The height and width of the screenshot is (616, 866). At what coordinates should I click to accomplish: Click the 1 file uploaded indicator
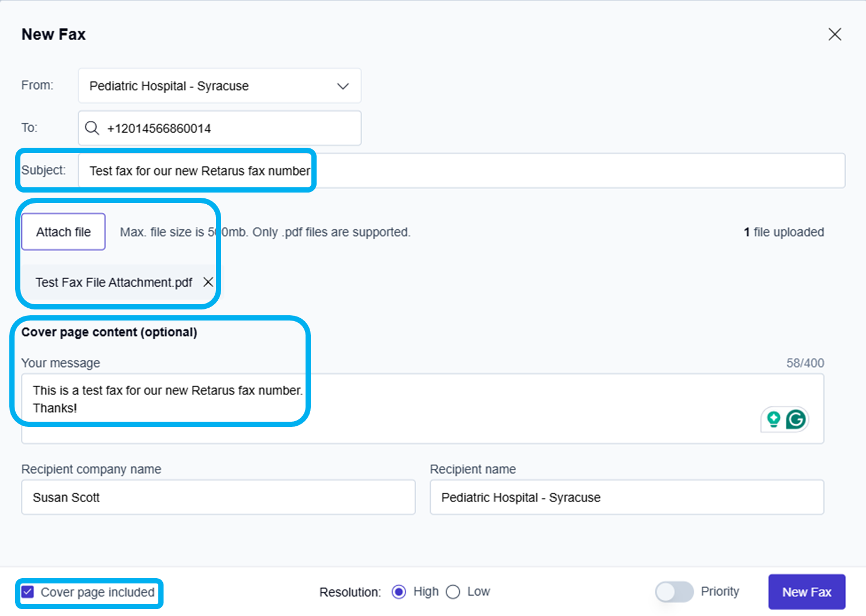783,232
